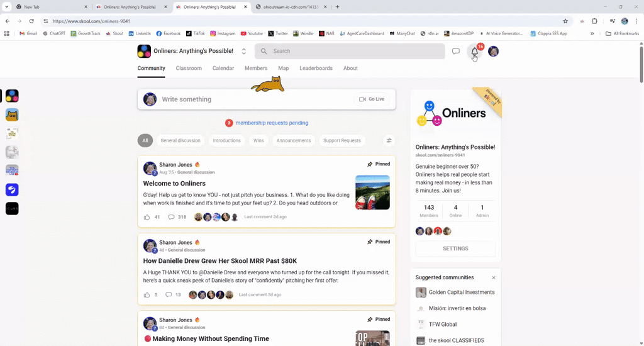Viewport: 644px width, 346px height.
Task: Open a new browser tab with plus
Action: coord(337,6)
